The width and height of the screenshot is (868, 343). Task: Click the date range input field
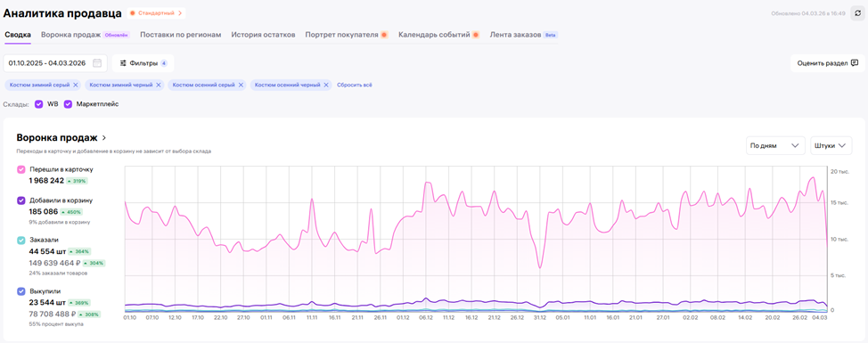tap(55, 63)
